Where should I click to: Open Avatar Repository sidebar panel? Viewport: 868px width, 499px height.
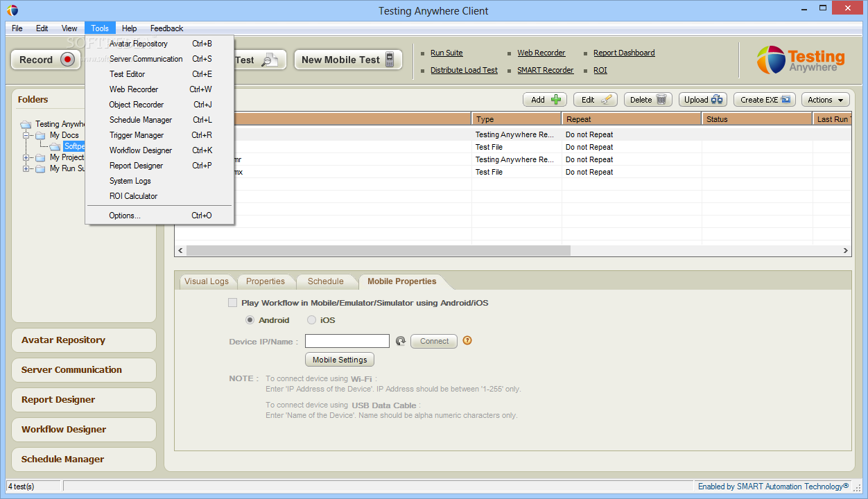(x=84, y=340)
